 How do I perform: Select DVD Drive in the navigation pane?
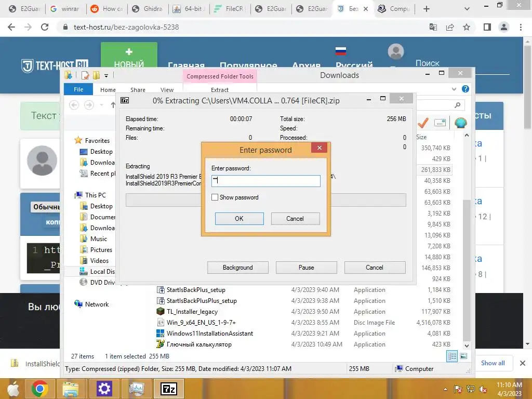[102, 282]
